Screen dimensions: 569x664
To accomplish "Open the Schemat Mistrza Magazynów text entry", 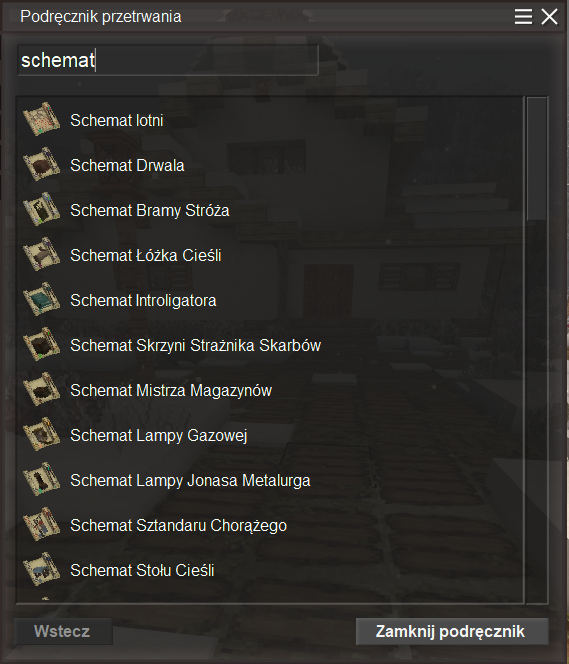I will [x=171, y=390].
